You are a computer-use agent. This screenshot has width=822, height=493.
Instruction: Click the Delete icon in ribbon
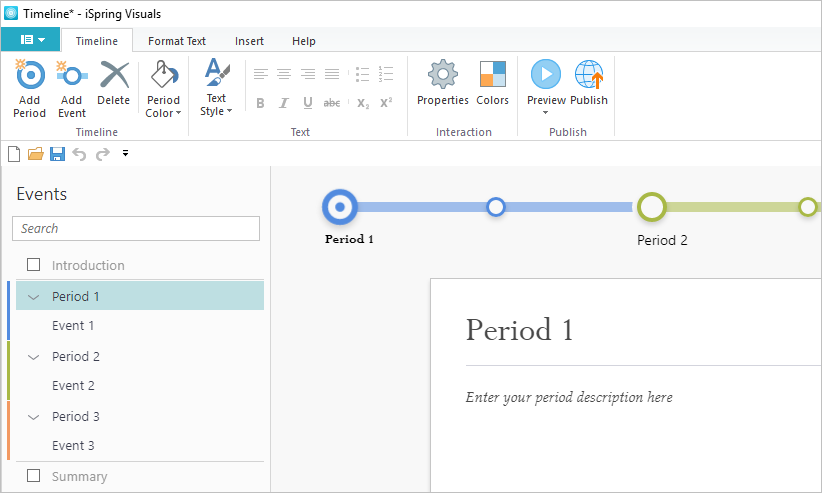(x=114, y=76)
